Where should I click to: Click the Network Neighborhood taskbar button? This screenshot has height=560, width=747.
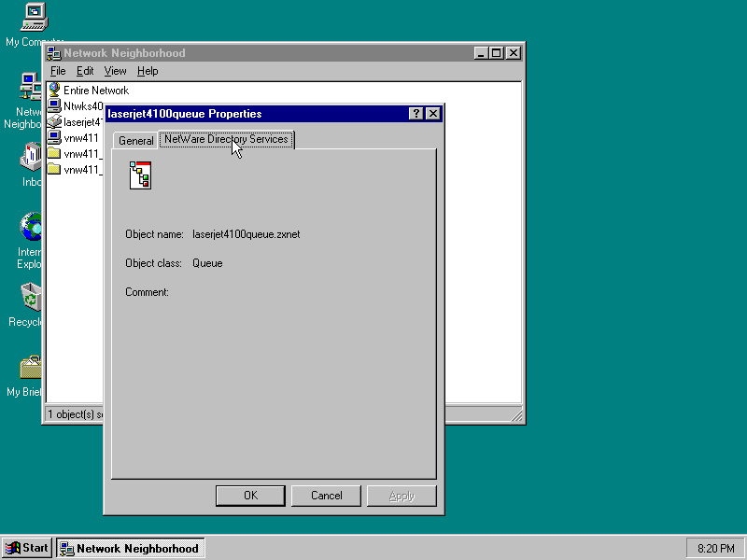pyautogui.click(x=131, y=548)
